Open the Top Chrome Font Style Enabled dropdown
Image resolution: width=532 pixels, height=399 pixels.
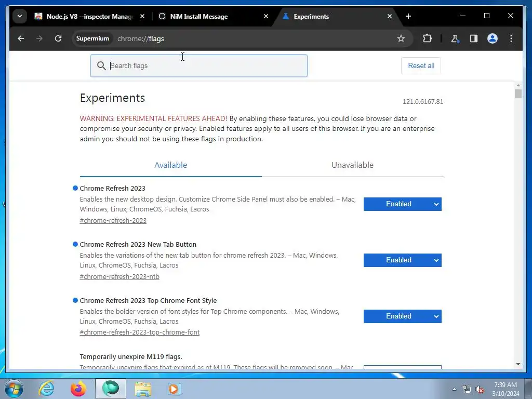[403, 316]
